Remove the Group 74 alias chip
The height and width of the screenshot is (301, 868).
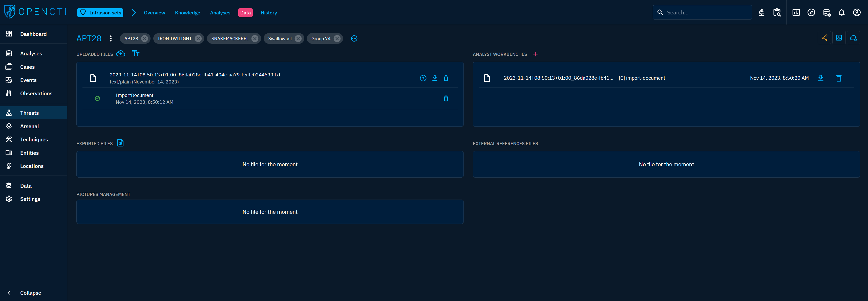pos(337,38)
